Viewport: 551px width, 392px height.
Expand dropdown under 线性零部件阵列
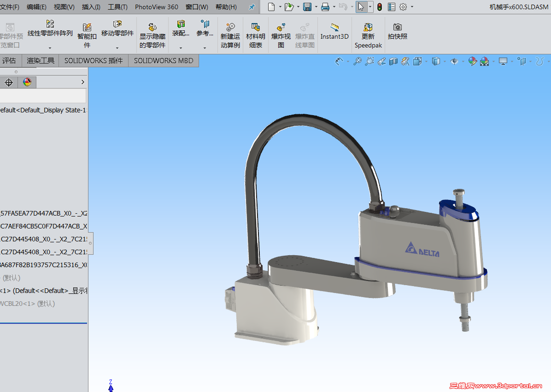point(50,48)
